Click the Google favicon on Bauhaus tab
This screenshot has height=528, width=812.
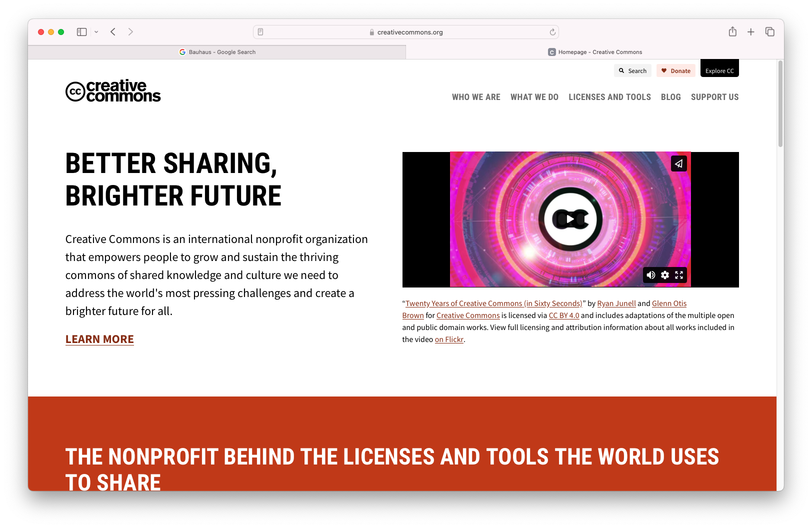(182, 52)
